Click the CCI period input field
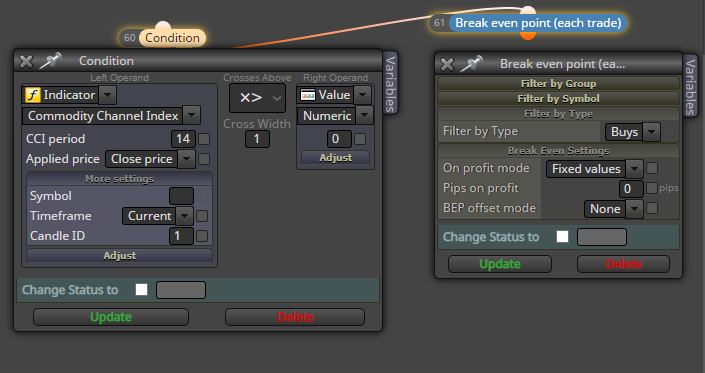 183,139
